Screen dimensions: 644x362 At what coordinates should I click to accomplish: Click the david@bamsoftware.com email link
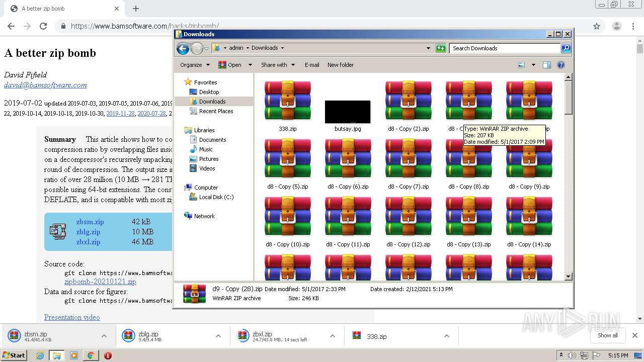click(x=45, y=85)
